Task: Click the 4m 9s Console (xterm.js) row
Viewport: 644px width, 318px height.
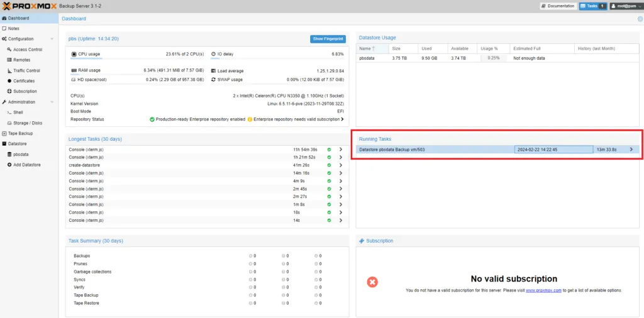Action: coord(207,181)
